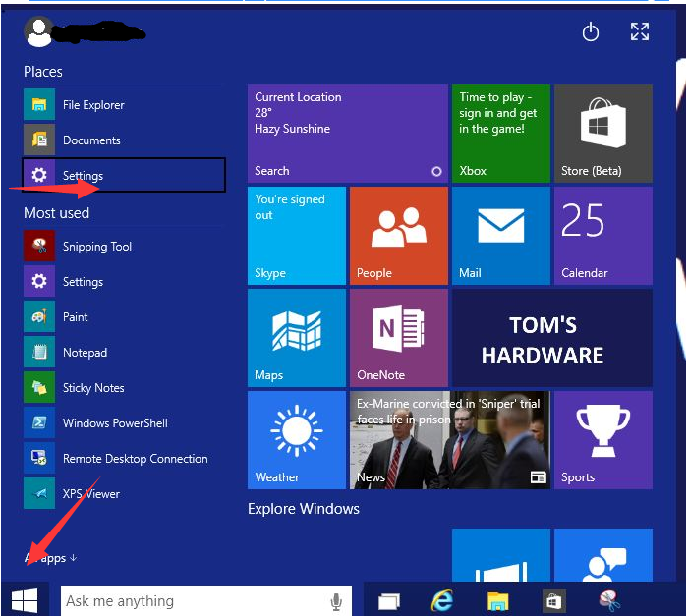Launch Paint from Most used
The image size is (688, 616).
pyautogui.click(x=124, y=316)
